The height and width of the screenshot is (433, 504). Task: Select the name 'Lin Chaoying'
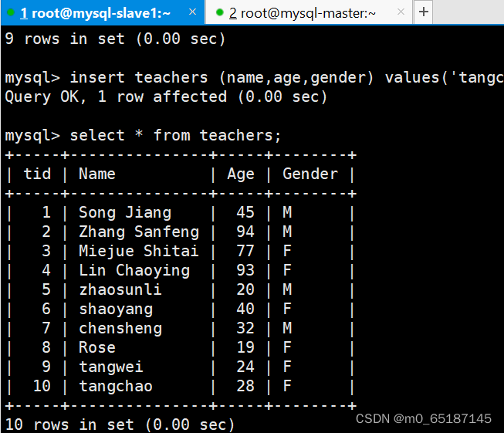(x=134, y=271)
